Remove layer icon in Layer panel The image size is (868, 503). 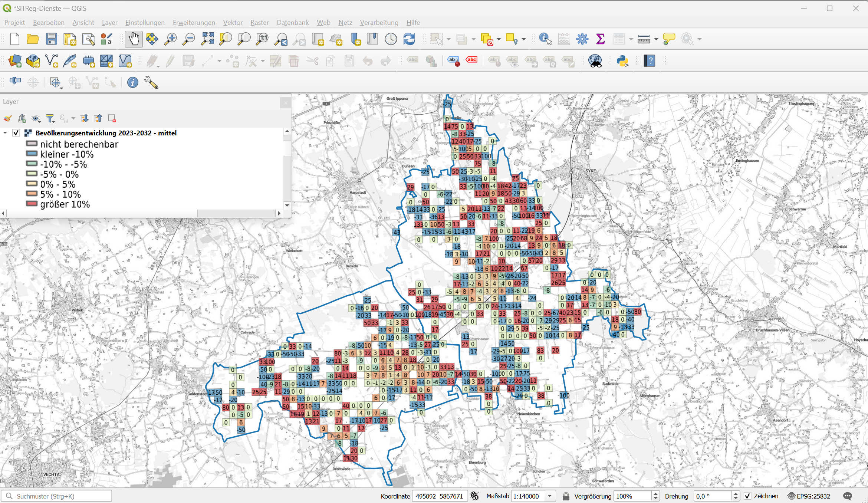(x=112, y=118)
